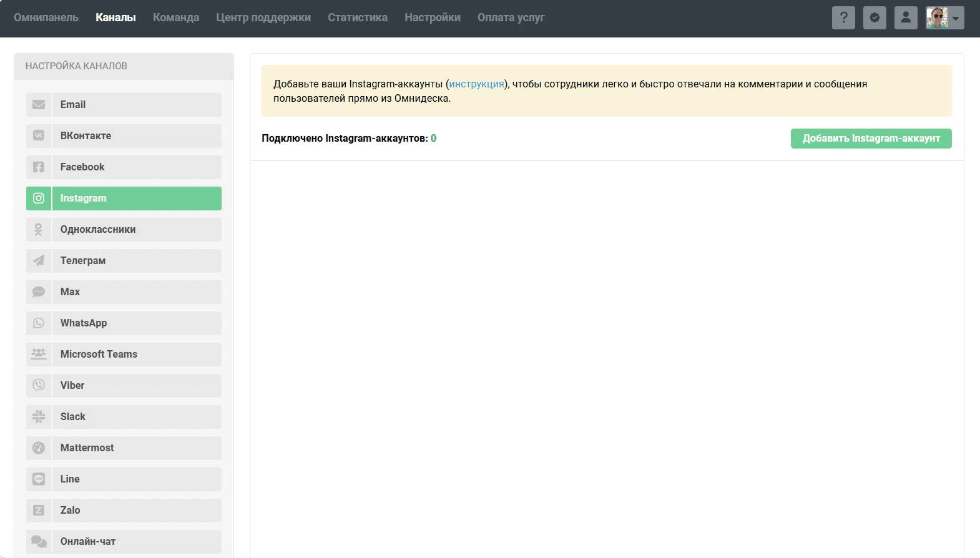980x558 pixels.
Task: Click the Viber logo icon
Action: (x=39, y=386)
